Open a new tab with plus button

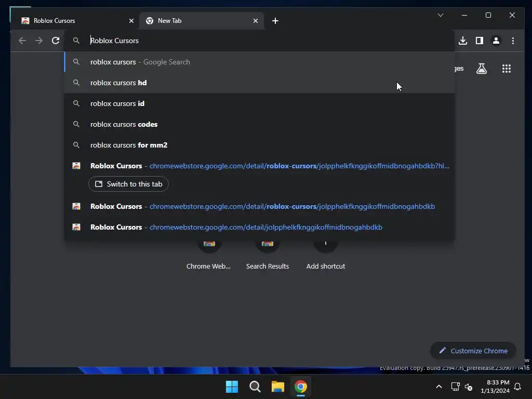pyautogui.click(x=275, y=21)
